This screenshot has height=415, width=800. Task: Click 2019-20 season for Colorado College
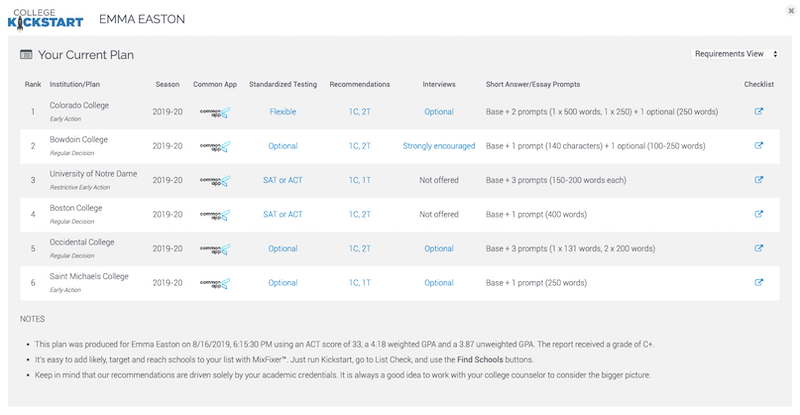pyautogui.click(x=167, y=112)
